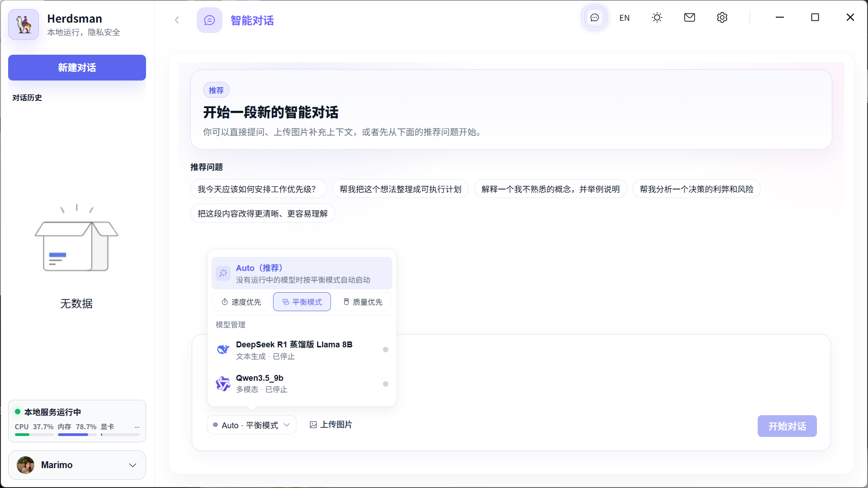The width and height of the screenshot is (868, 488).
Task: Open the chat mode icon in top bar
Action: point(594,18)
